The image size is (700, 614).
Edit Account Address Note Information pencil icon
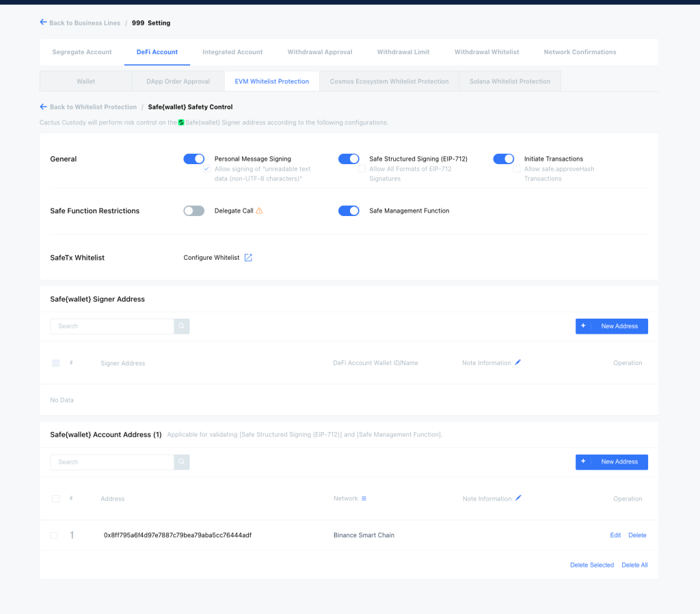518,498
